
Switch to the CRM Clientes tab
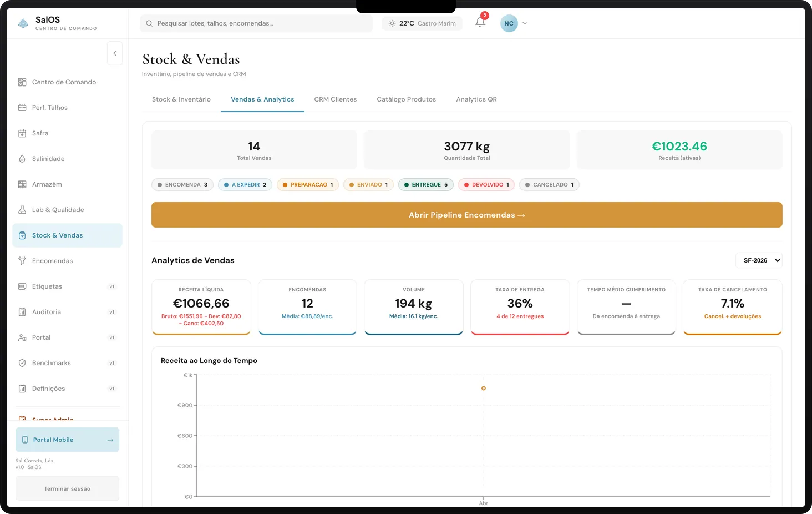(335, 99)
